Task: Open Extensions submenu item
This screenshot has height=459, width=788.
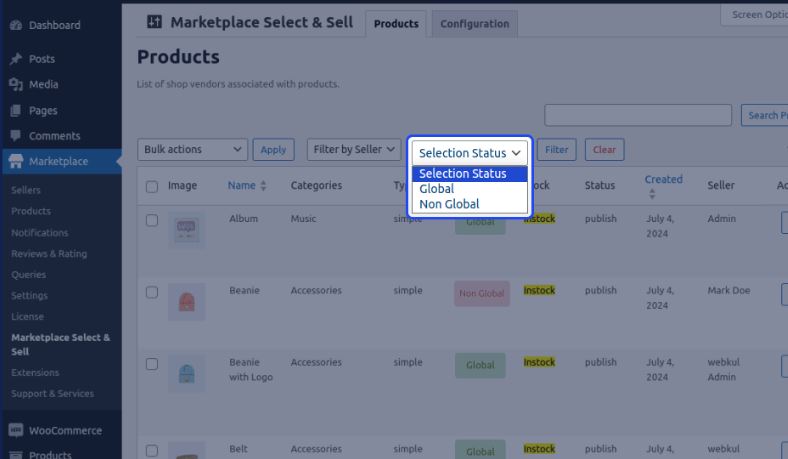Action: 35,373
